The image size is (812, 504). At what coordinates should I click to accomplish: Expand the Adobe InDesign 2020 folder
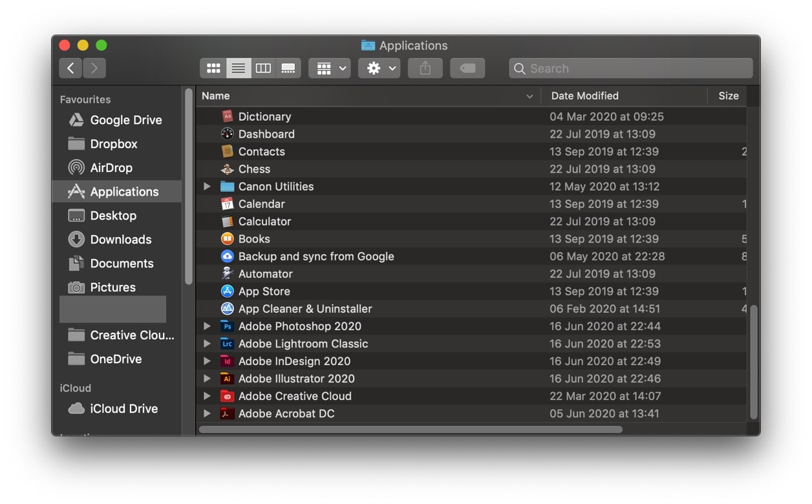tap(207, 361)
